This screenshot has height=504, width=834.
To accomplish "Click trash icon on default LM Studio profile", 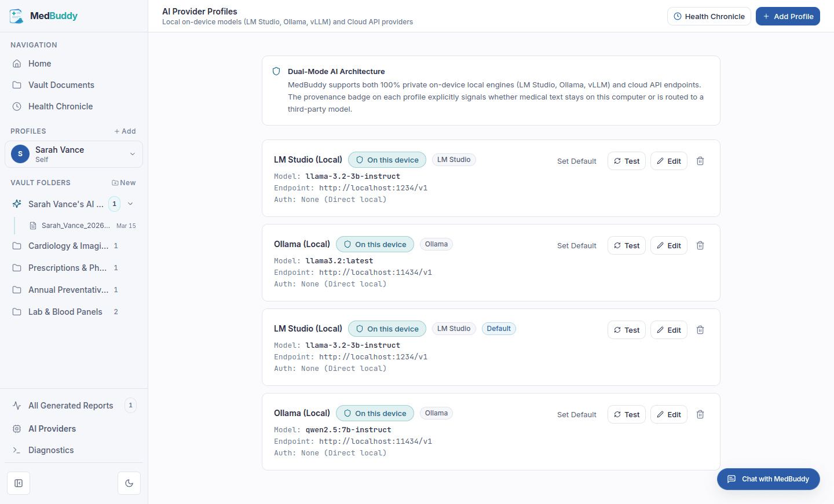I will click(700, 330).
